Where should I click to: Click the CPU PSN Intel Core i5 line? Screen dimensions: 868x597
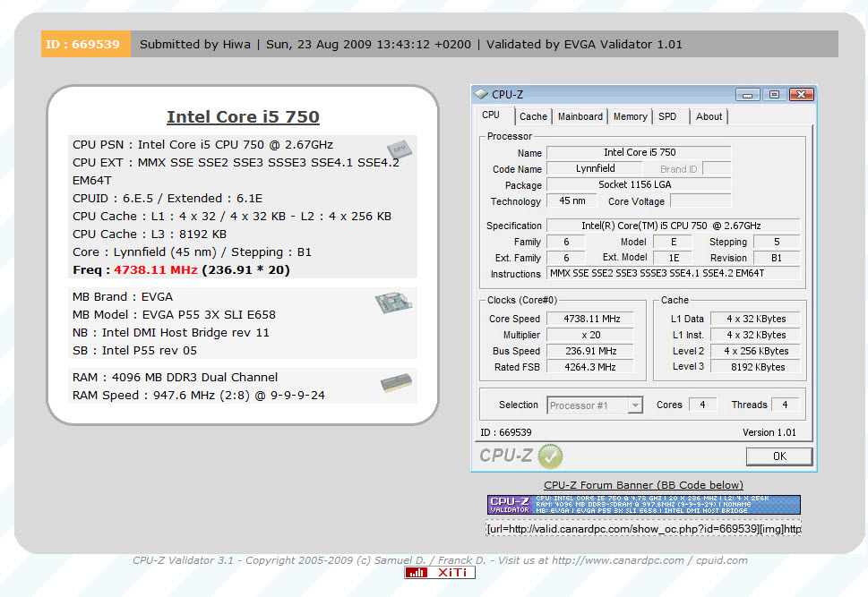202,145
